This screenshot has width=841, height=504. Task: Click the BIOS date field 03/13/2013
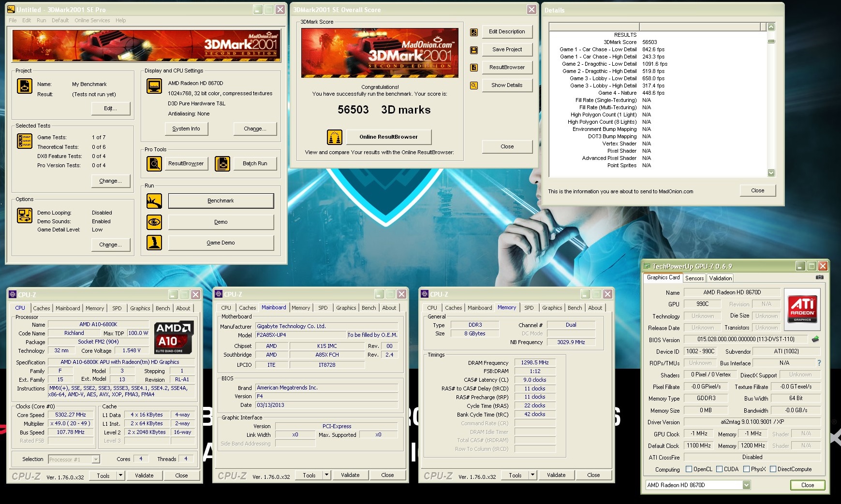tap(327, 405)
